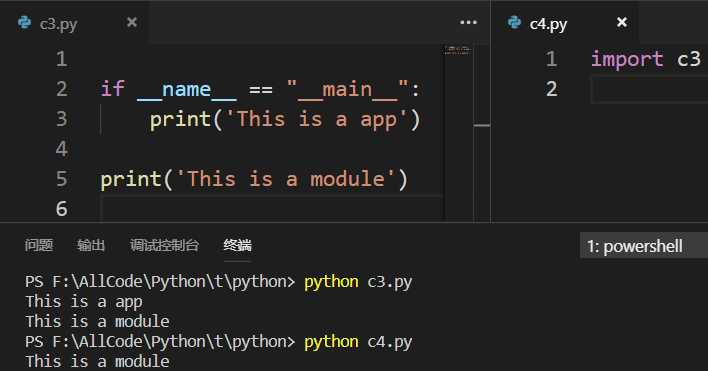Click the c3.py minimap preview

(458, 51)
